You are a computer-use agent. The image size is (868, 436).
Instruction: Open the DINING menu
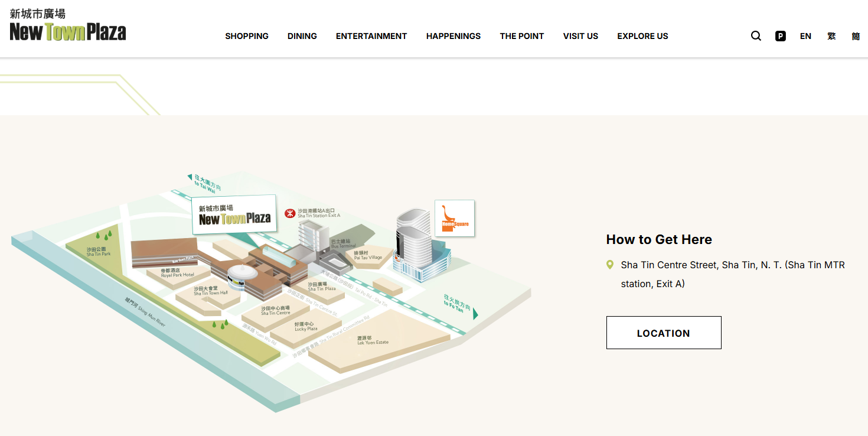pos(302,36)
